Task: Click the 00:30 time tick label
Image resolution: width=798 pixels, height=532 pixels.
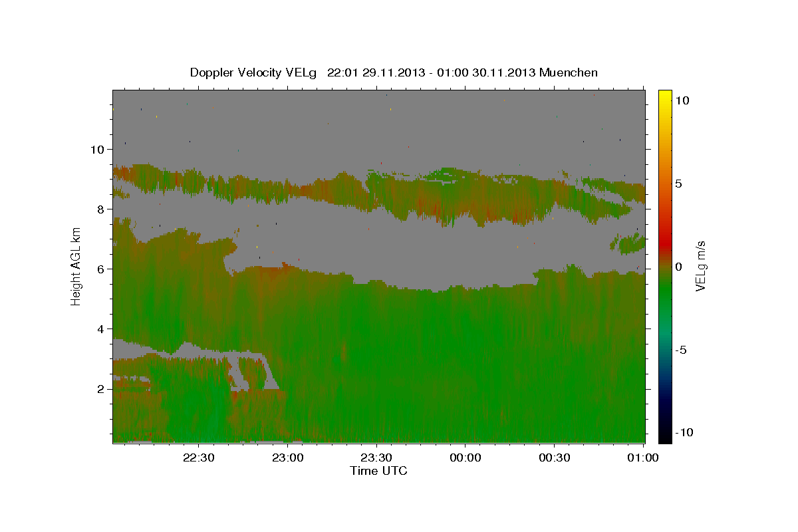Action: click(555, 458)
